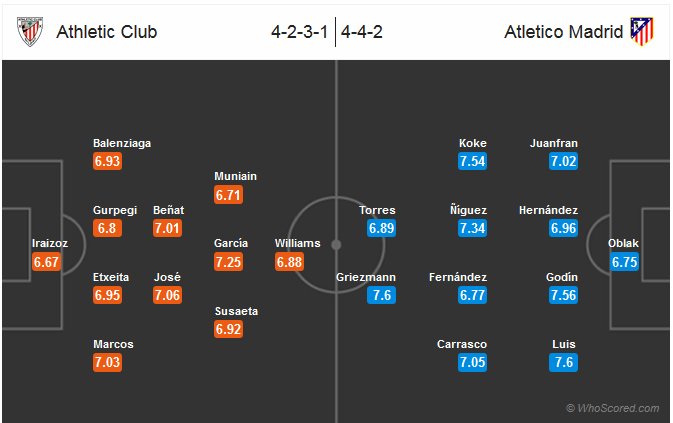Click player name Balenziaga
This screenshot has height=423, width=673.
tap(122, 143)
